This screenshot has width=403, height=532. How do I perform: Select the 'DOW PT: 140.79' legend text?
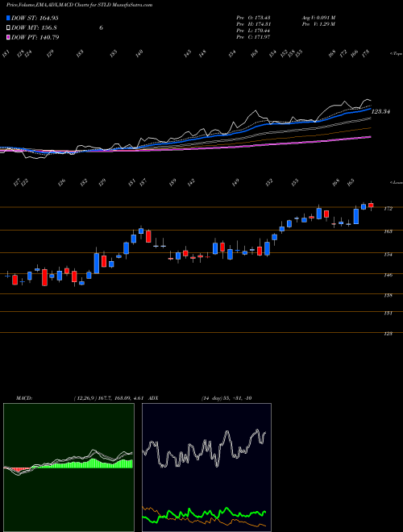coord(35,37)
